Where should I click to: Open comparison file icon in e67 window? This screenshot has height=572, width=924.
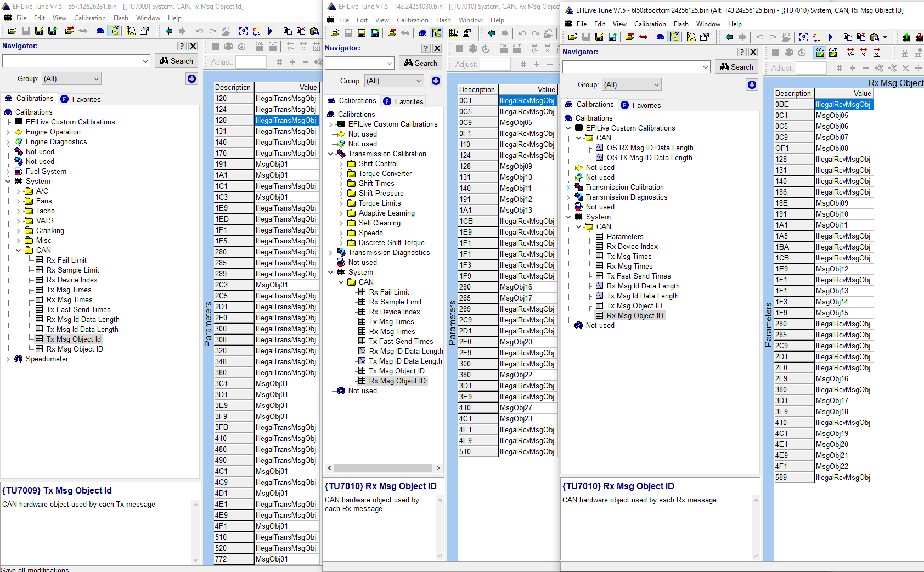pyautogui.click(x=70, y=31)
